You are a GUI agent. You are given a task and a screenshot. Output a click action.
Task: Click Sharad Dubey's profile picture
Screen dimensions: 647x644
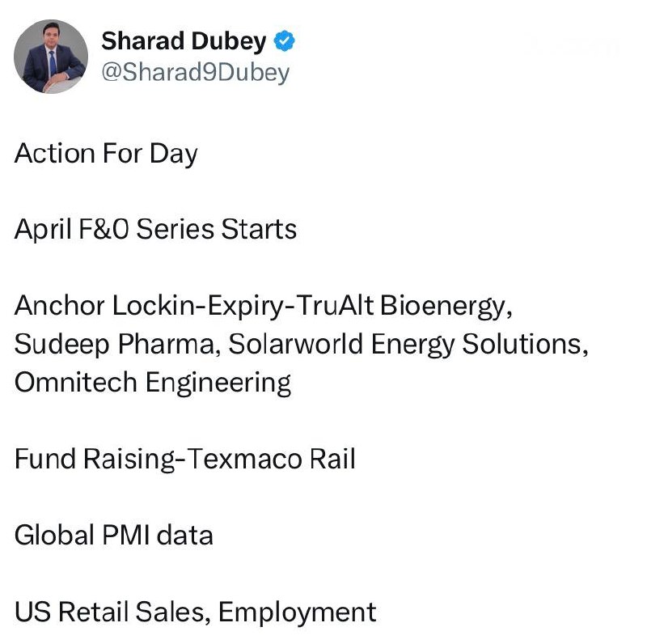52,56
